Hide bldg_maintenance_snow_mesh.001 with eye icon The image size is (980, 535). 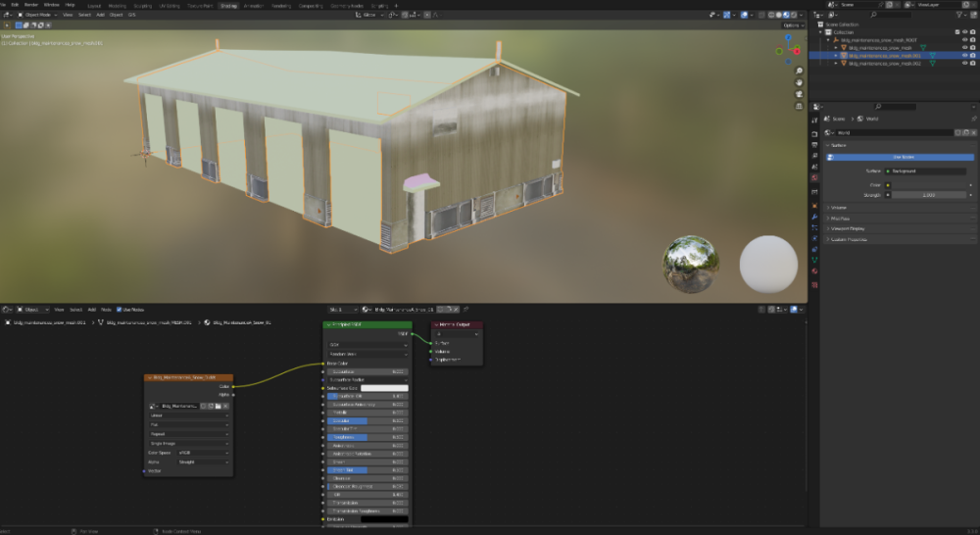963,55
